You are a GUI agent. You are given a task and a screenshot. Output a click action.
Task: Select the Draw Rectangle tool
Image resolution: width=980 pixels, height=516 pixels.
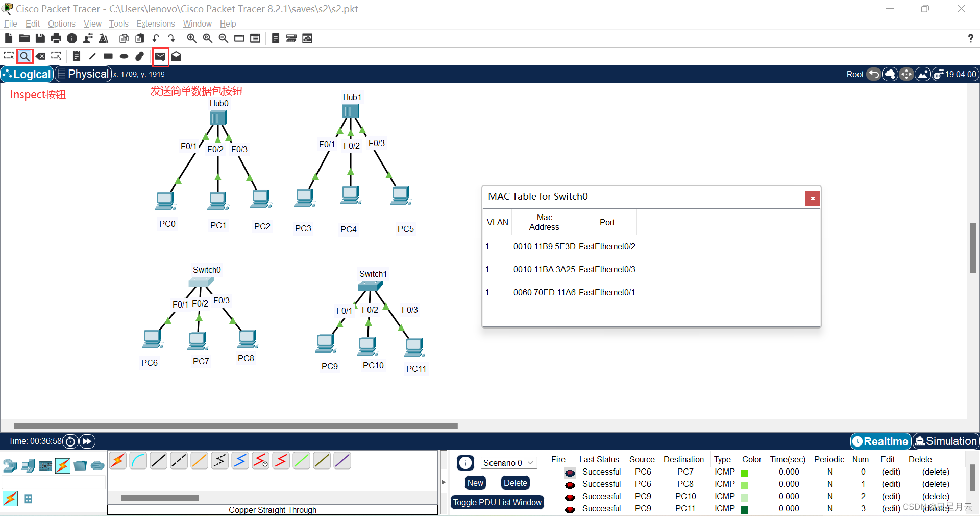tap(108, 56)
